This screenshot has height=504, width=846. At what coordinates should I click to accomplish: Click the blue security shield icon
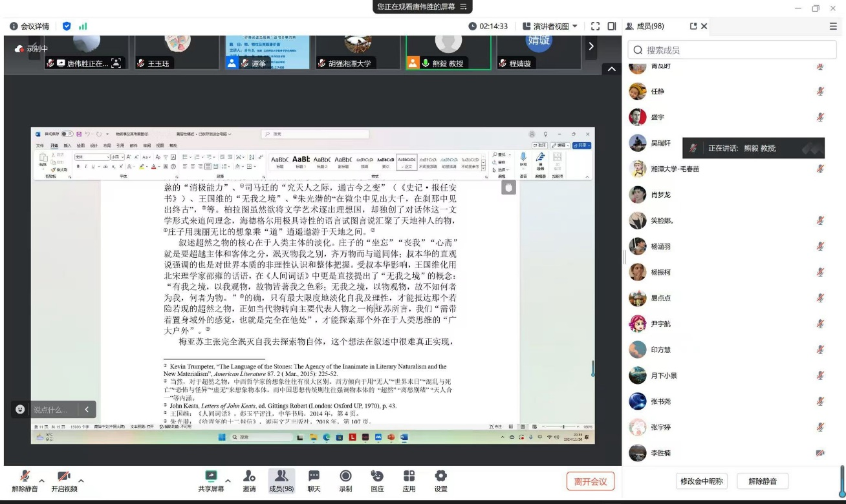(x=67, y=26)
